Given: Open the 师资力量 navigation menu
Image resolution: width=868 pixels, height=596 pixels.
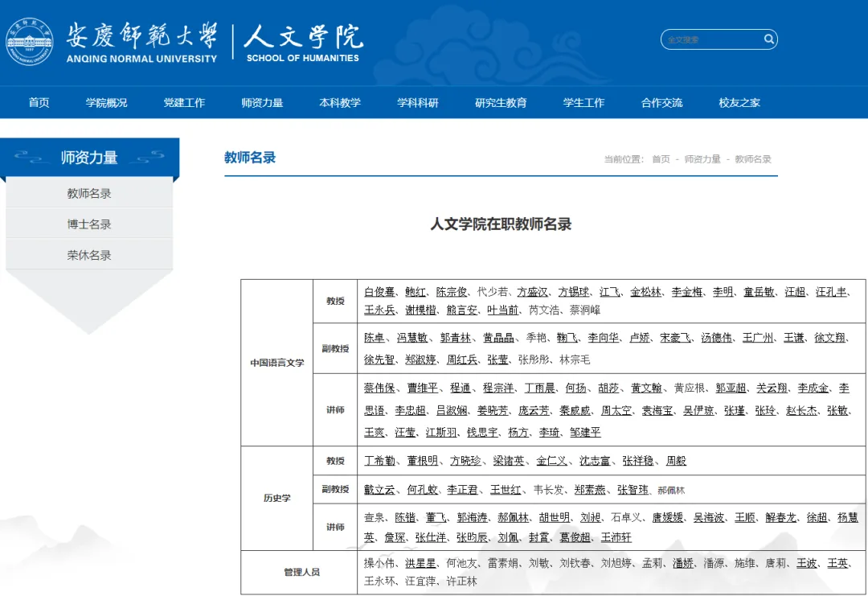Looking at the screenshot, I should (262, 102).
